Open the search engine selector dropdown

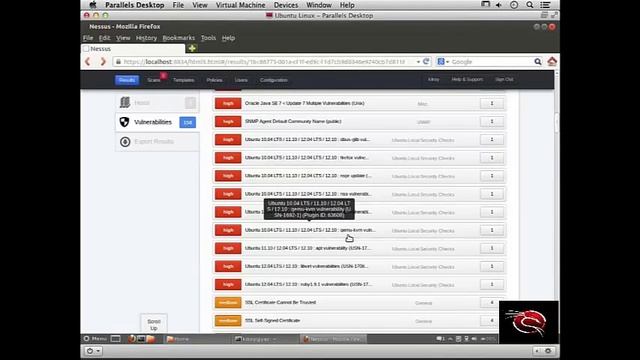(x=443, y=62)
